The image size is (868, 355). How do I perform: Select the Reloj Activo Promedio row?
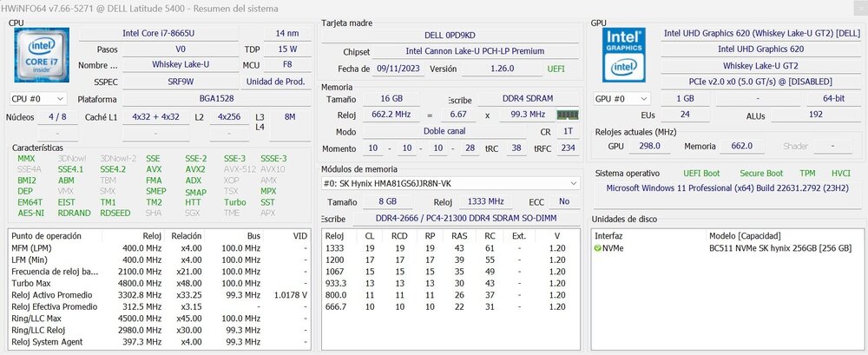(x=160, y=295)
